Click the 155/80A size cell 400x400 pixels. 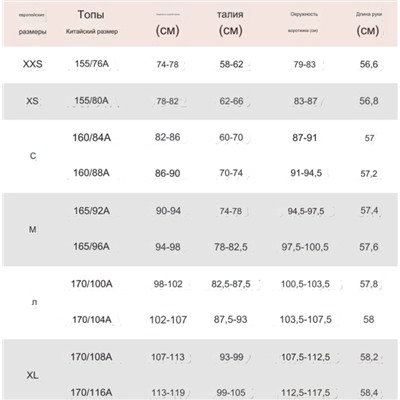92,100
